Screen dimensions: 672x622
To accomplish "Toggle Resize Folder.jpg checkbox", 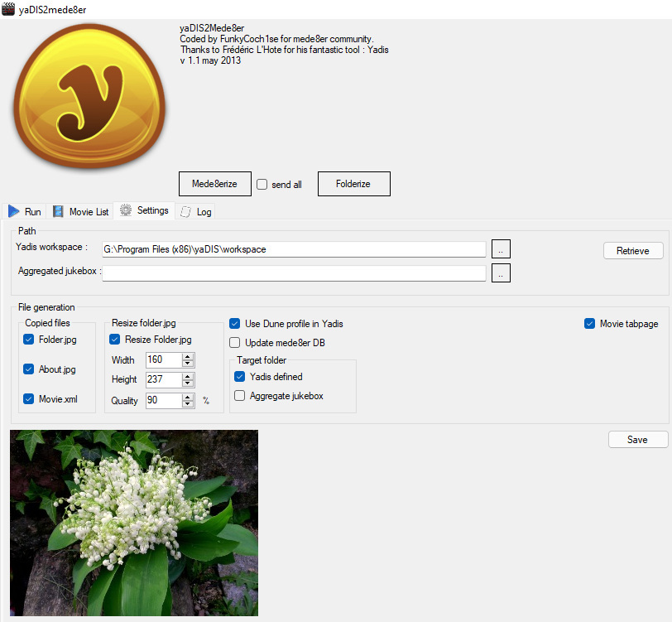I will coord(115,340).
